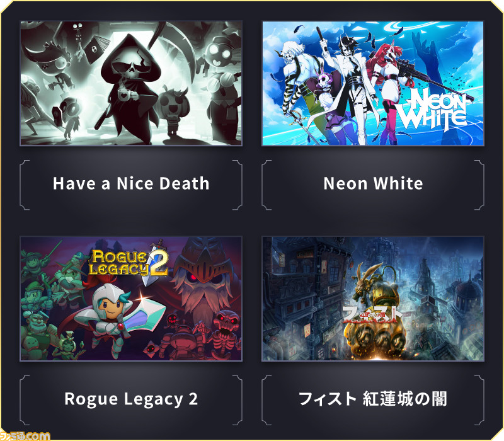Viewport: 504px width, 441px height.
Task: Open the フィスト 紅蓮城の闇 cover image
Action: [373, 299]
